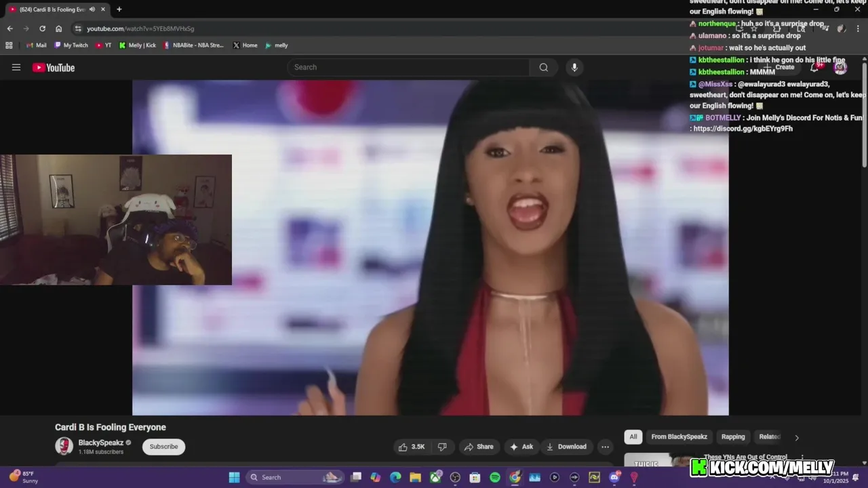Open the YT bookmark
The height and width of the screenshot is (488, 868).
[x=104, y=45]
